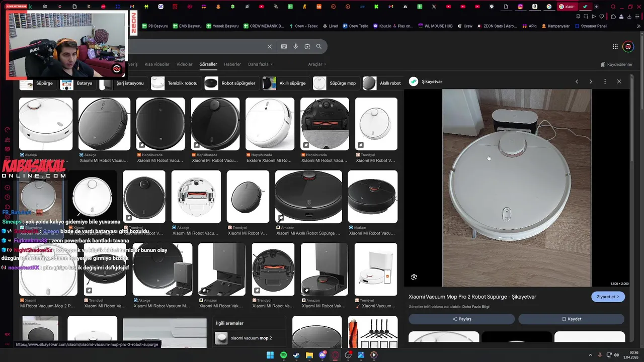Open three-dot options in preview panel
644x362 pixels.
[605, 81]
